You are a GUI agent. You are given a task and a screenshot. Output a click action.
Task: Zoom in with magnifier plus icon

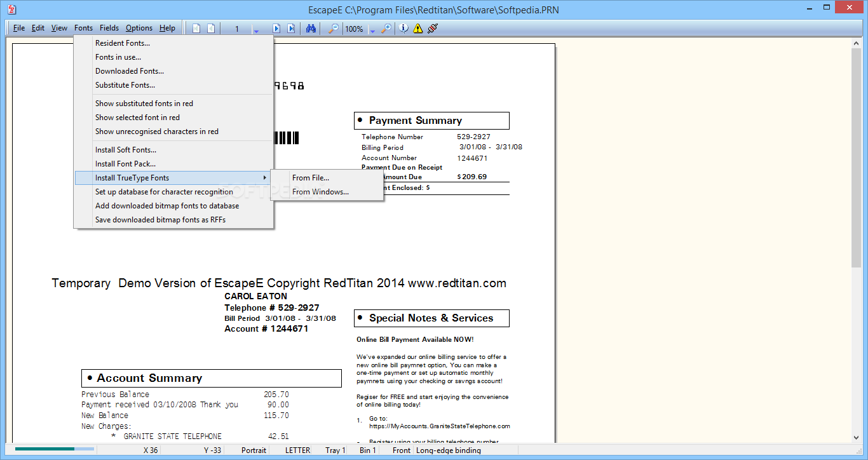[386, 28]
